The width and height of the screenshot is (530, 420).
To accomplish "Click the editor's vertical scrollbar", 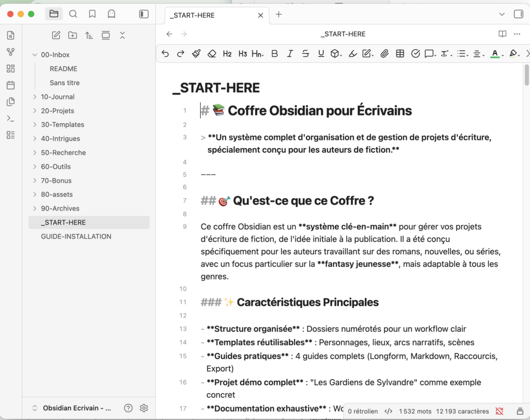I will pyautogui.click(x=526, y=75).
